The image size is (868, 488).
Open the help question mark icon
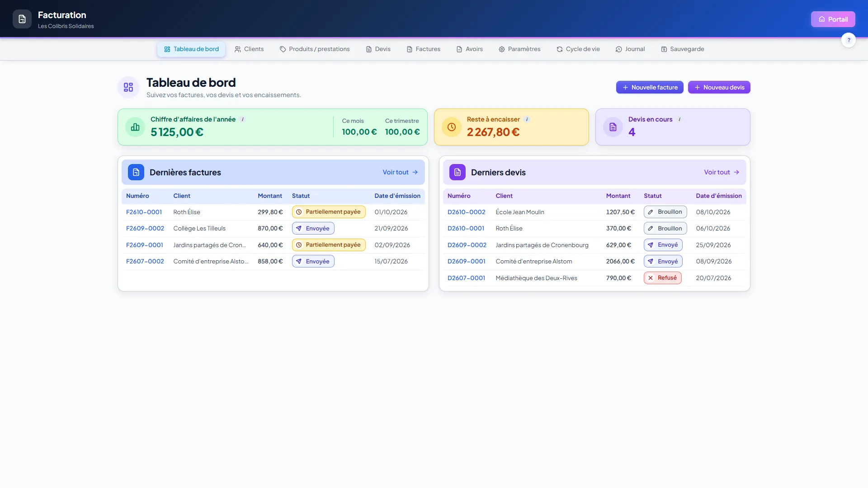coord(849,40)
